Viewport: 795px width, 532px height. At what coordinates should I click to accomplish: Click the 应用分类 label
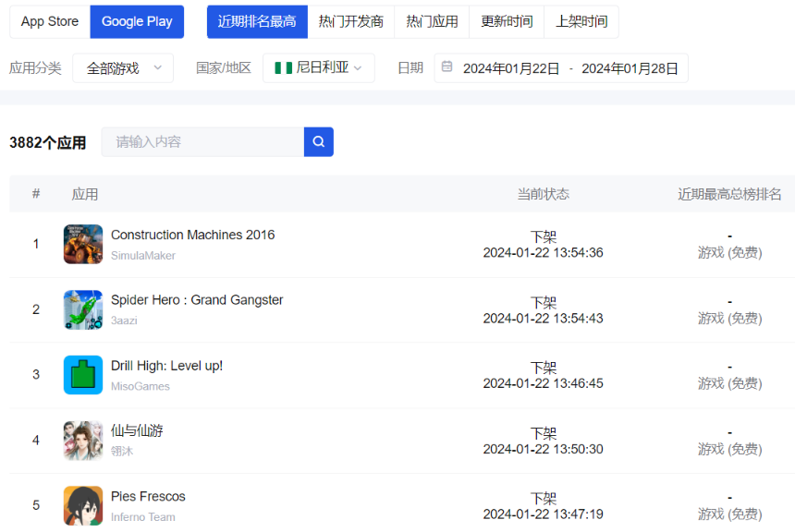pos(35,68)
